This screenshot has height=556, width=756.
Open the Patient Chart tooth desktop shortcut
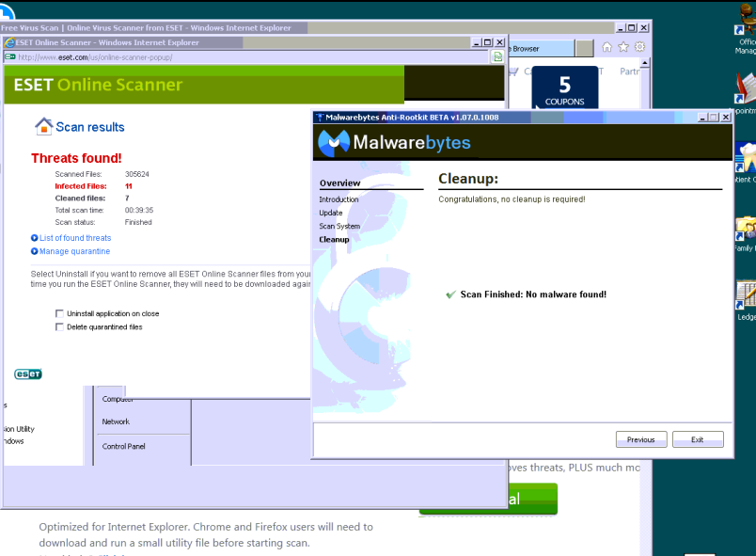click(746, 162)
